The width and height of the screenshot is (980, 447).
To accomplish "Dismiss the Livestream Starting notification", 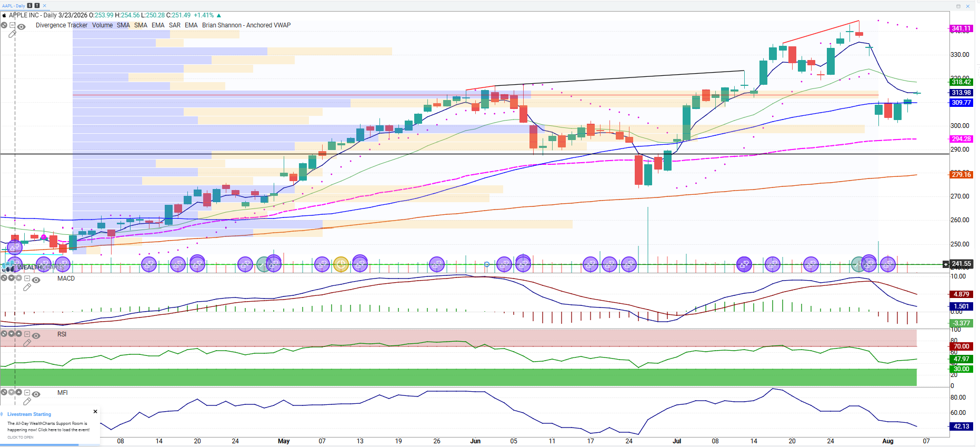I will coord(95,412).
